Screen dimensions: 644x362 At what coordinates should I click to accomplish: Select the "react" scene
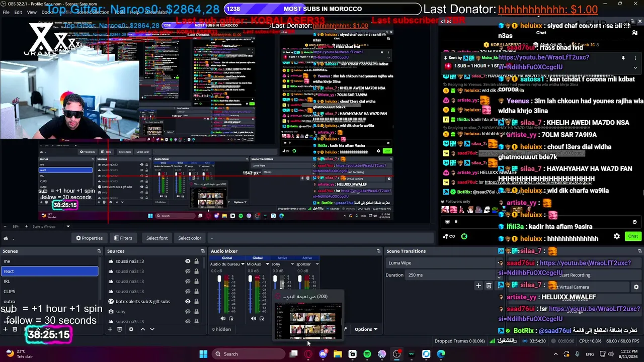[49, 271]
